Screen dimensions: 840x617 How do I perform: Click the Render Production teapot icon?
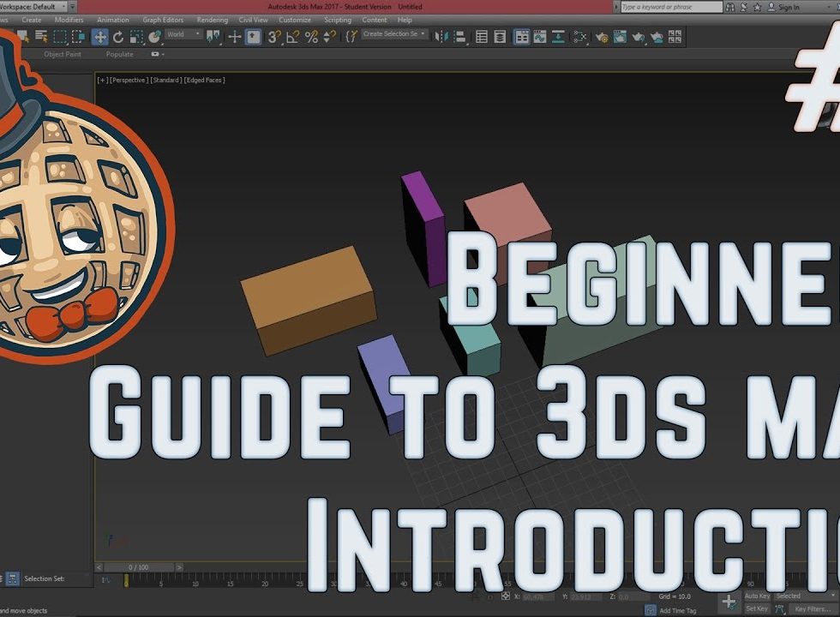click(638, 37)
